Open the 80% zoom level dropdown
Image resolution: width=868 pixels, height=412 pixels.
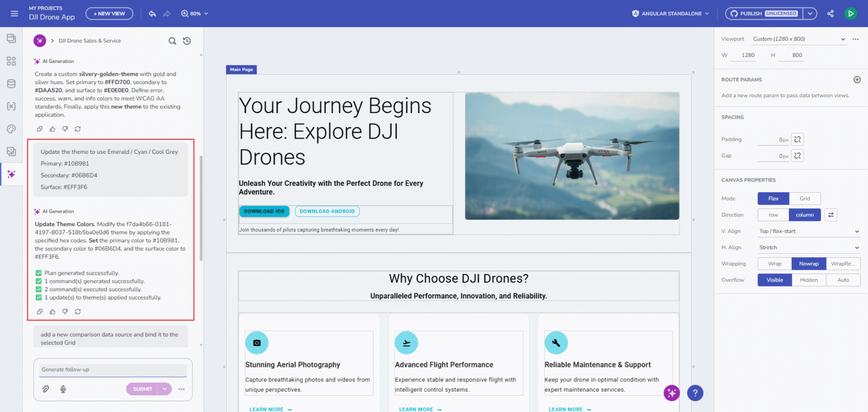pos(195,14)
